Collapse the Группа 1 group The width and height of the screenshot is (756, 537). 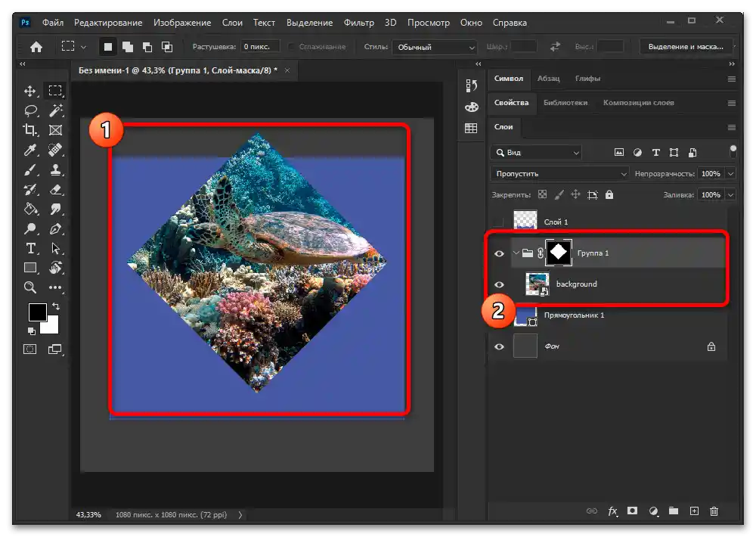[516, 253]
